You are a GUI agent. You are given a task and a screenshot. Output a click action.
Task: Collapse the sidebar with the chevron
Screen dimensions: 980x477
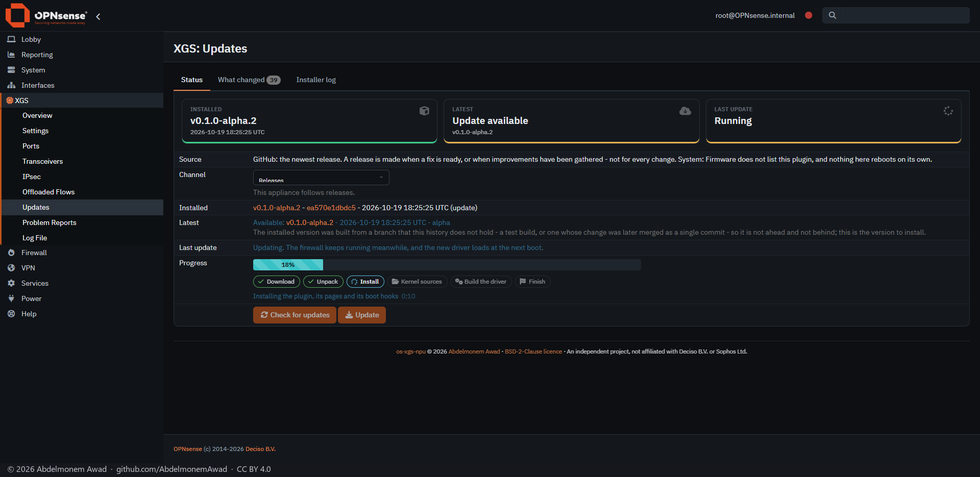pos(98,16)
